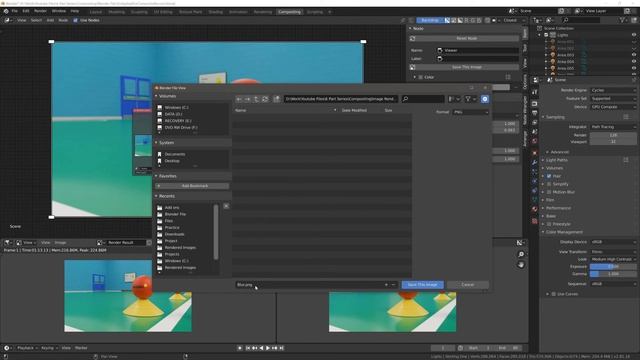Go forward to next folder in file browser
The height and width of the screenshot is (360, 640).
[247, 99]
